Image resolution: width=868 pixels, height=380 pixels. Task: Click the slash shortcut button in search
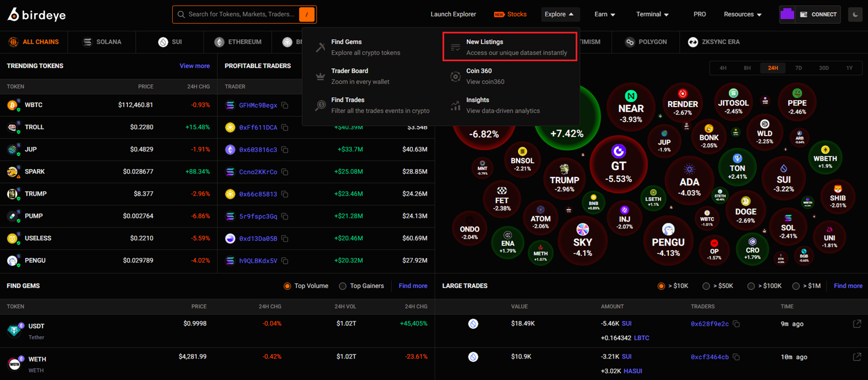tap(307, 14)
